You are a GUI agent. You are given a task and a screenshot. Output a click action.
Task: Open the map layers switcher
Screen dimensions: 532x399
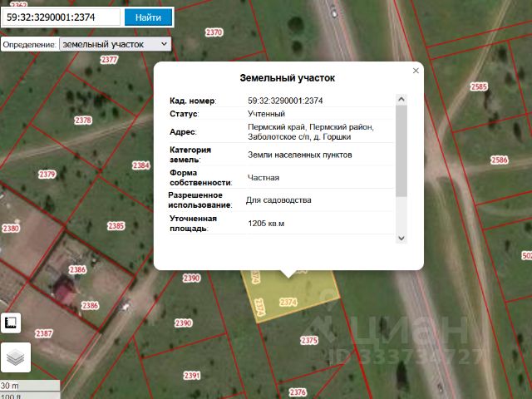(16, 357)
